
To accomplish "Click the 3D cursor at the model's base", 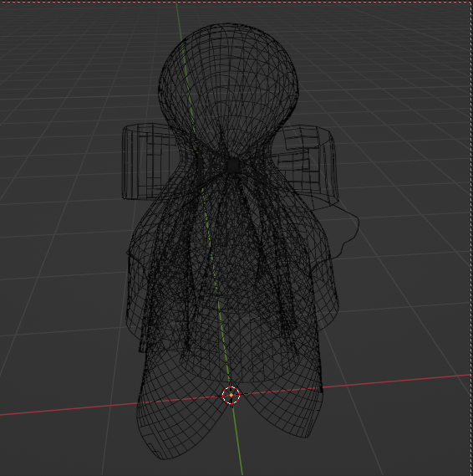I will pyautogui.click(x=231, y=395).
